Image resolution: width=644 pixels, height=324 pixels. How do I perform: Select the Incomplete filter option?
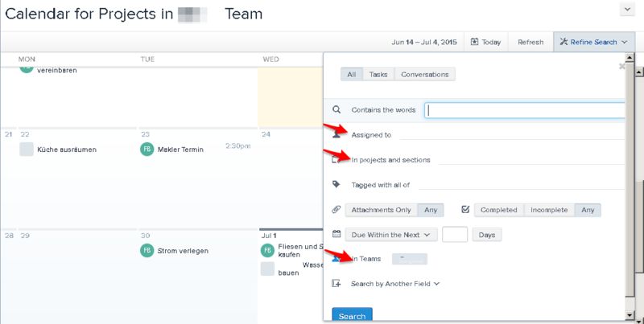[x=549, y=210]
